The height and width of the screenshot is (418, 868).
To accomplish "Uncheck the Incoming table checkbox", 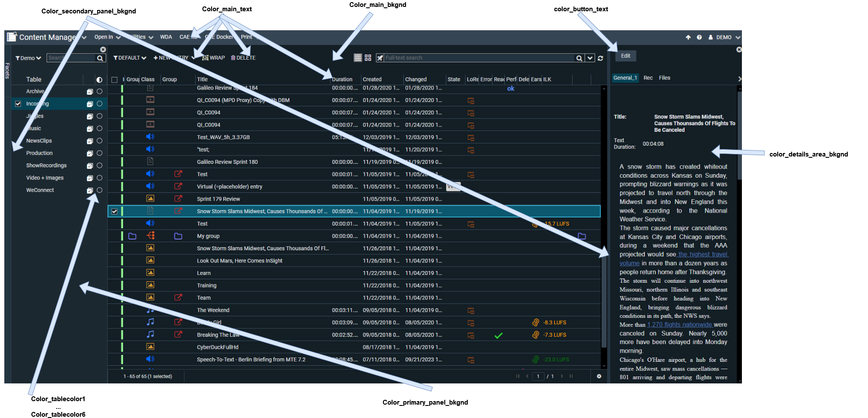I will click(x=18, y=104).
